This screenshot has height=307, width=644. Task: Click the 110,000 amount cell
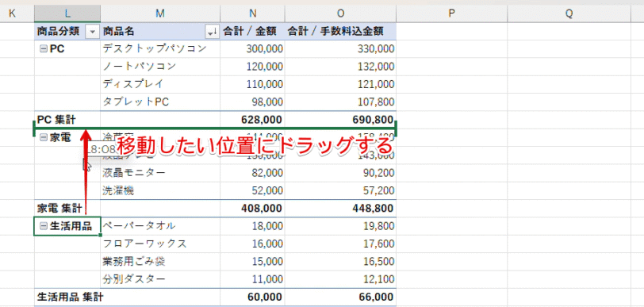252,84
